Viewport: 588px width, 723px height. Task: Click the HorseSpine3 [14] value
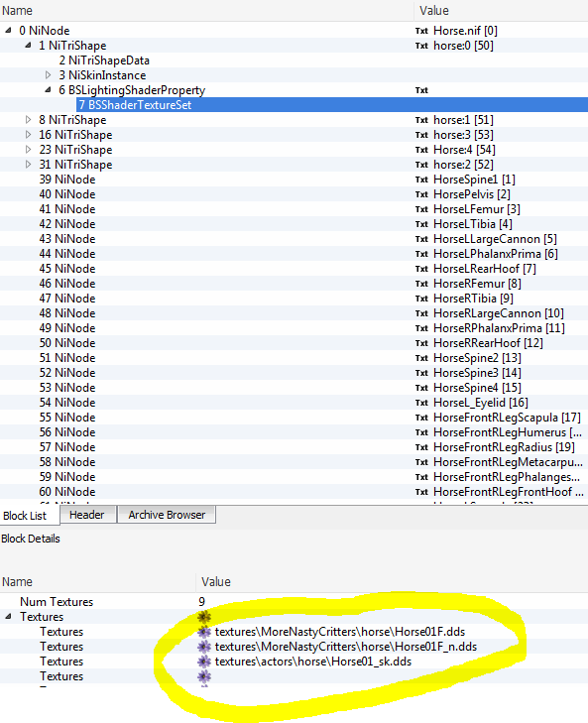click(477, 373)
